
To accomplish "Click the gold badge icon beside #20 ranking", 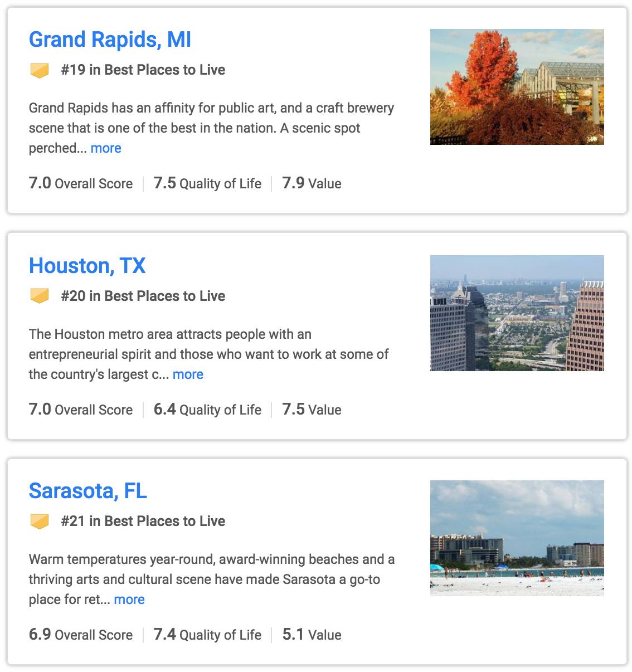I will [39, 296].
